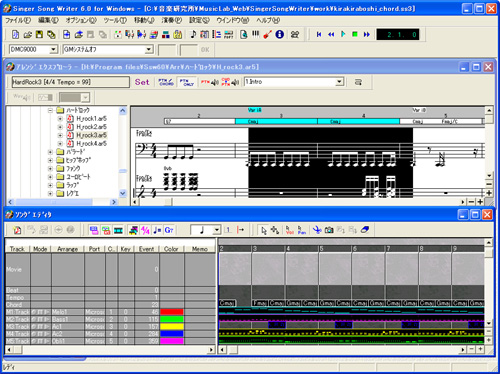Select H_rock2.ar5 in the file tree

91,127
